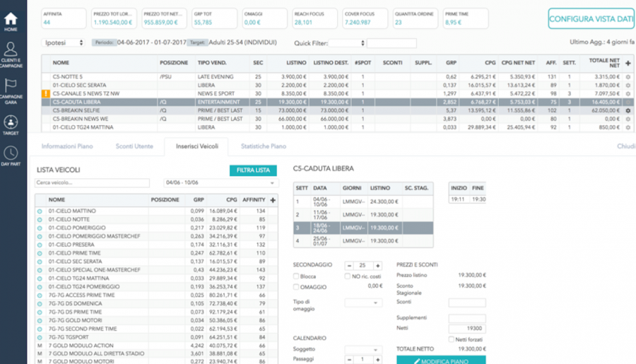Click the warning icon beside C5-CANALE 5 NEWS

[x=46, y=93]
